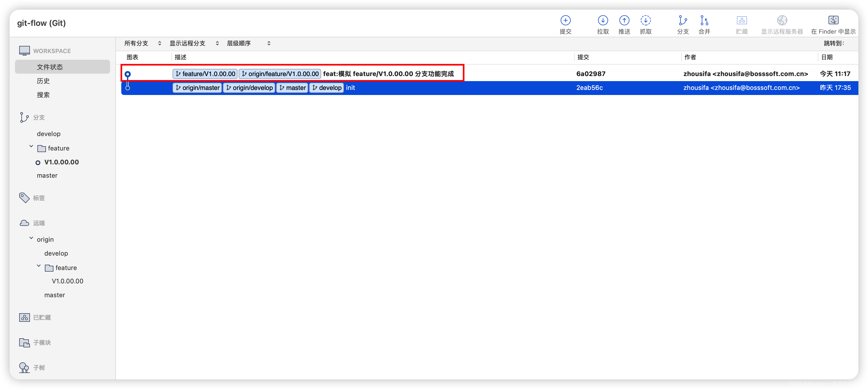This screenshot has width=868, height=389.
Task: Select develop under origin remote
Action: [56, 253]
